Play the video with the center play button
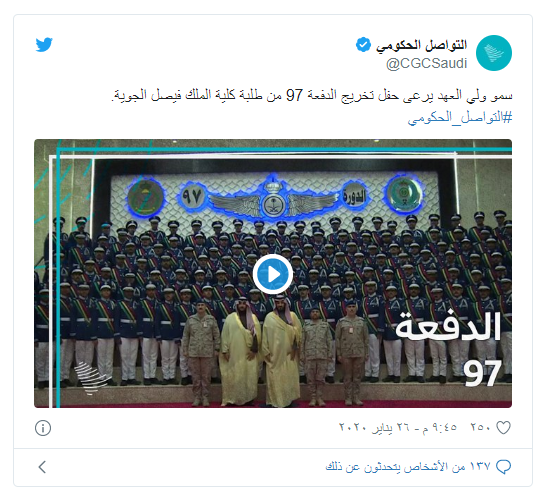The height and width of the screenshot is (504, 541). 273,275
